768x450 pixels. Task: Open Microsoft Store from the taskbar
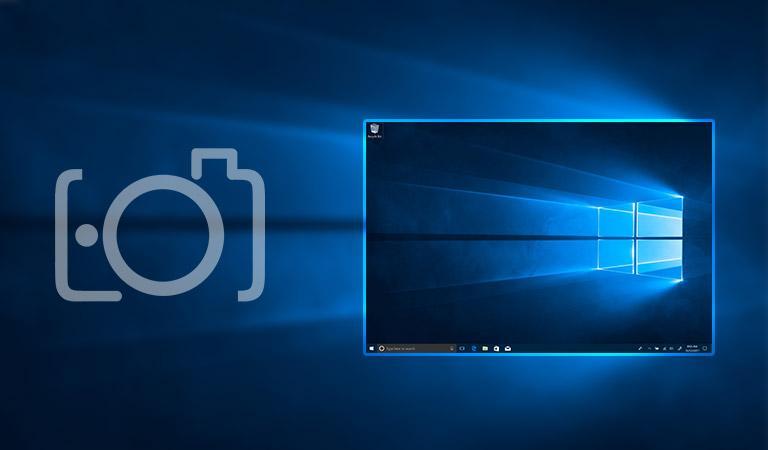point(496,348)
